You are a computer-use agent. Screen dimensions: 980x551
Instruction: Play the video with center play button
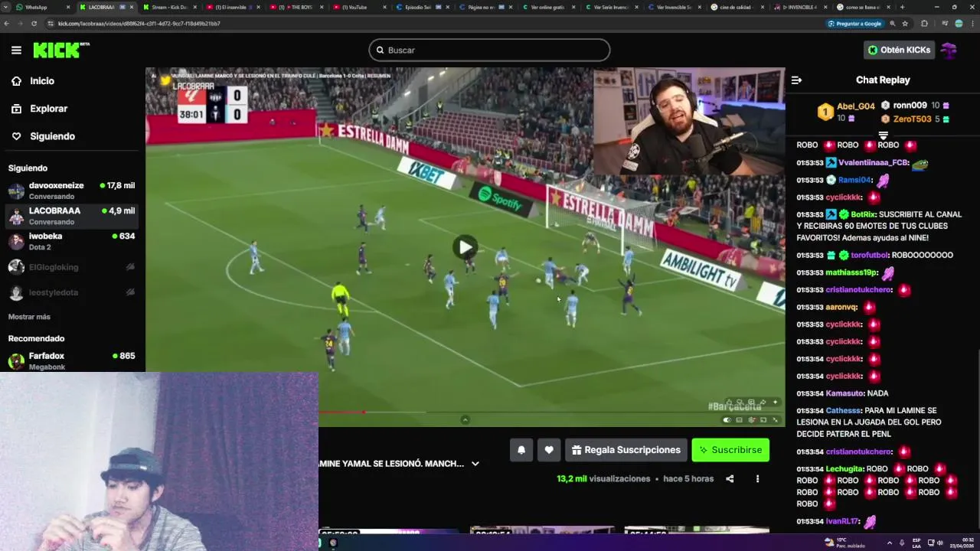[x=465, y=247]
